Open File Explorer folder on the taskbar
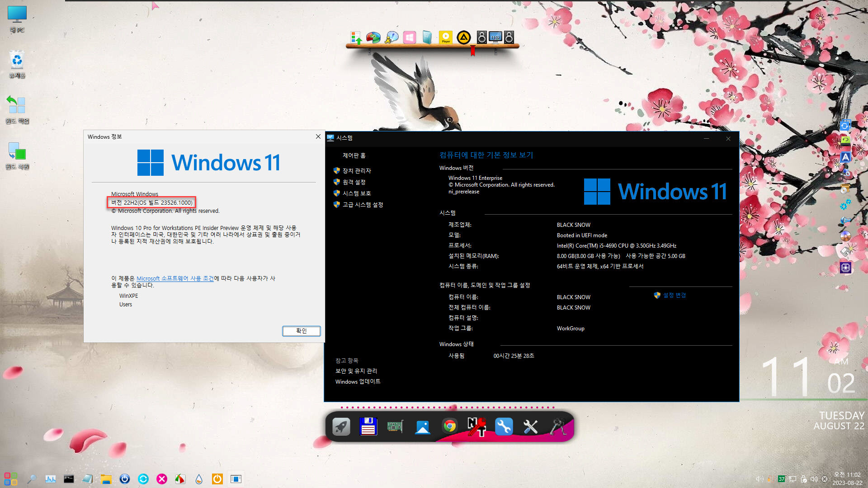Screen dimensions: 868x488 [106, 479]
